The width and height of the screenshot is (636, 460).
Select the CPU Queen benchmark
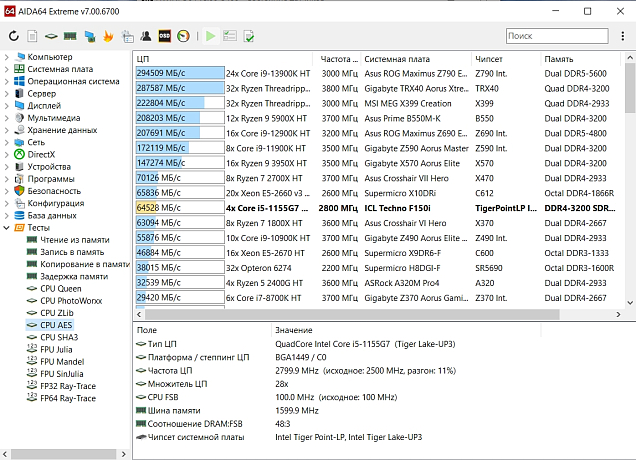click(60, 288)
